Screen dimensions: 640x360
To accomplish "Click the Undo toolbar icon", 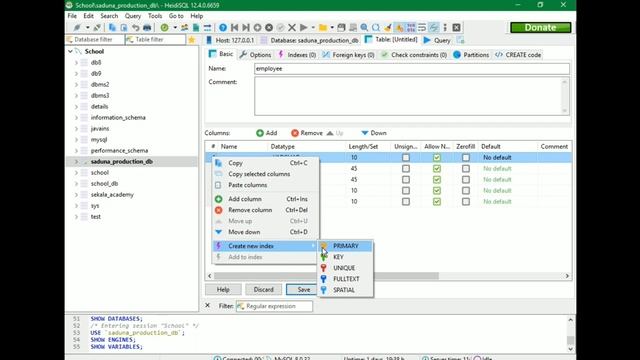I will click(x=136, y=27).
